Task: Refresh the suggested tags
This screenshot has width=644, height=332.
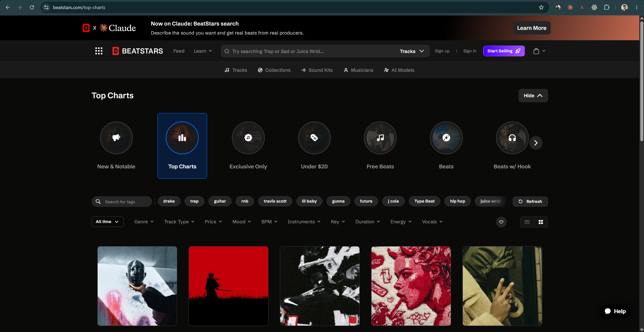Action: [x=530, y=202]
